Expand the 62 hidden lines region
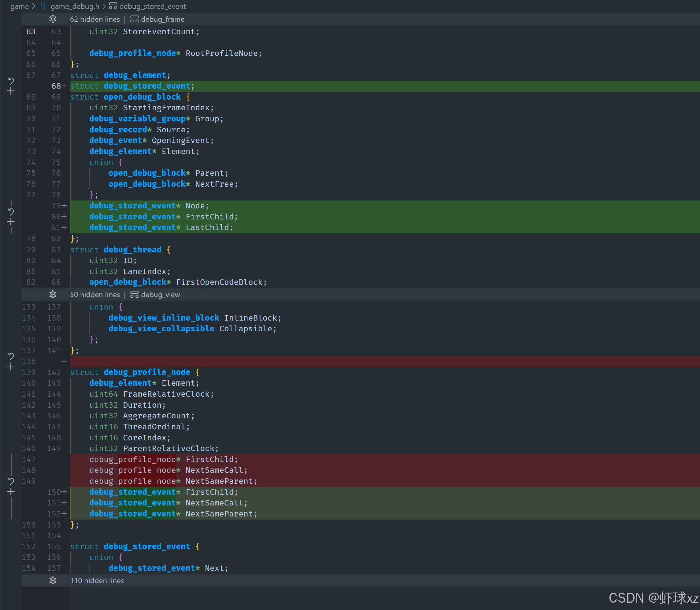Image resolution: width=700 pixels, height=610 pixels. (53, 19)
